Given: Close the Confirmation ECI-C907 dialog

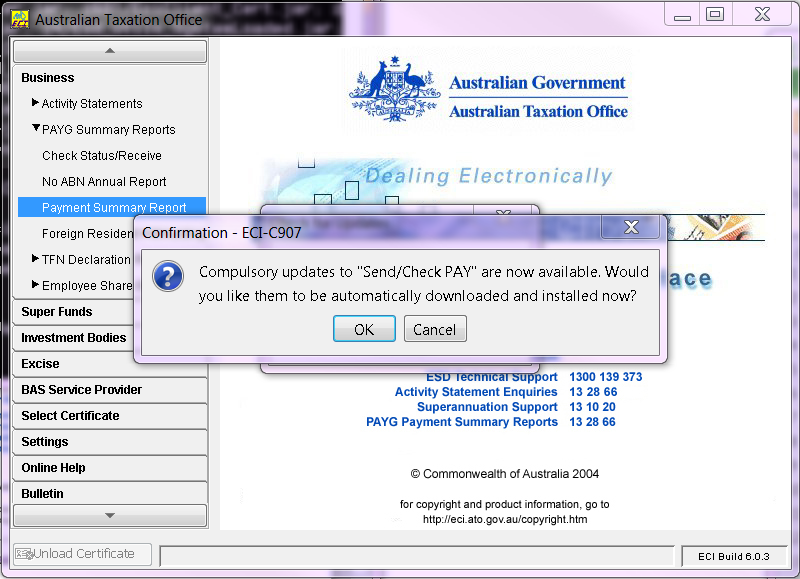Looking at the screenshot, I should click(x=631, y=227).
